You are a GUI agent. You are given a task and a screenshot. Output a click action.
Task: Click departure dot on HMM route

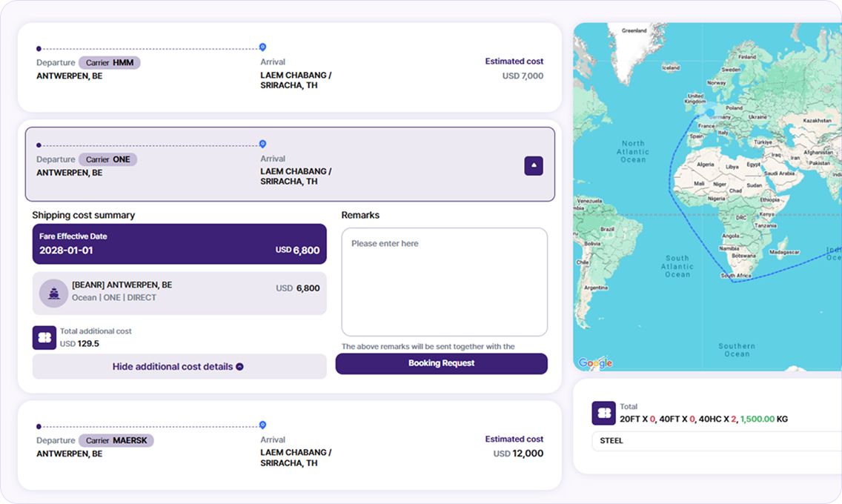pyautogui.click(x=39, y=49)
